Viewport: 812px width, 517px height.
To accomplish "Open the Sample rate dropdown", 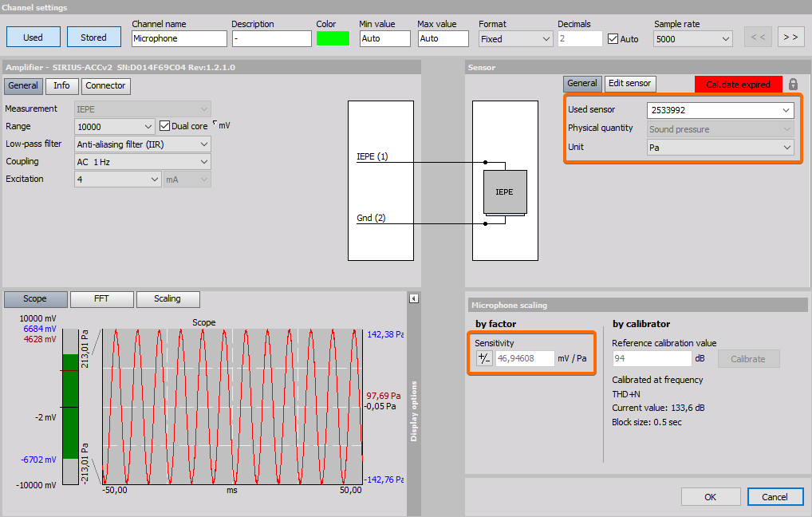I will [693, 39].
